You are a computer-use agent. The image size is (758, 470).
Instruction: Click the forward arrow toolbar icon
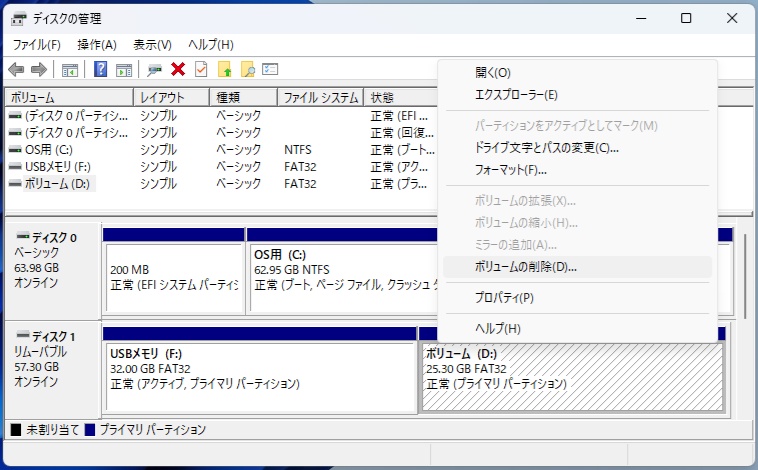[x=39, y=70]
